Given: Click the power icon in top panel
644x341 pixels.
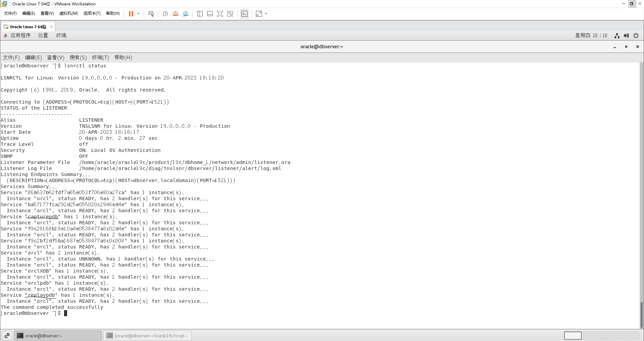Looking at the screenshot, I should [636, 36].
